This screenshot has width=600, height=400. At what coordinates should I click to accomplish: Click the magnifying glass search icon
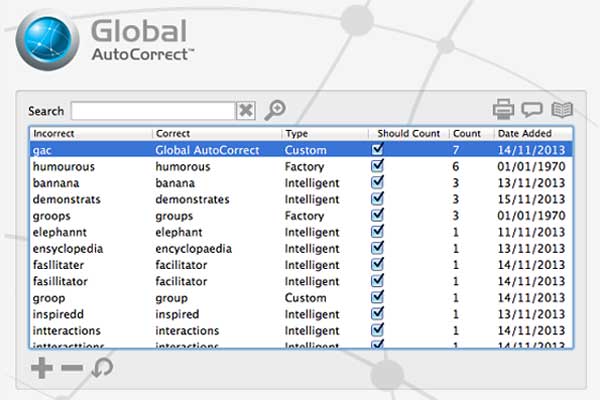[275, 110]
